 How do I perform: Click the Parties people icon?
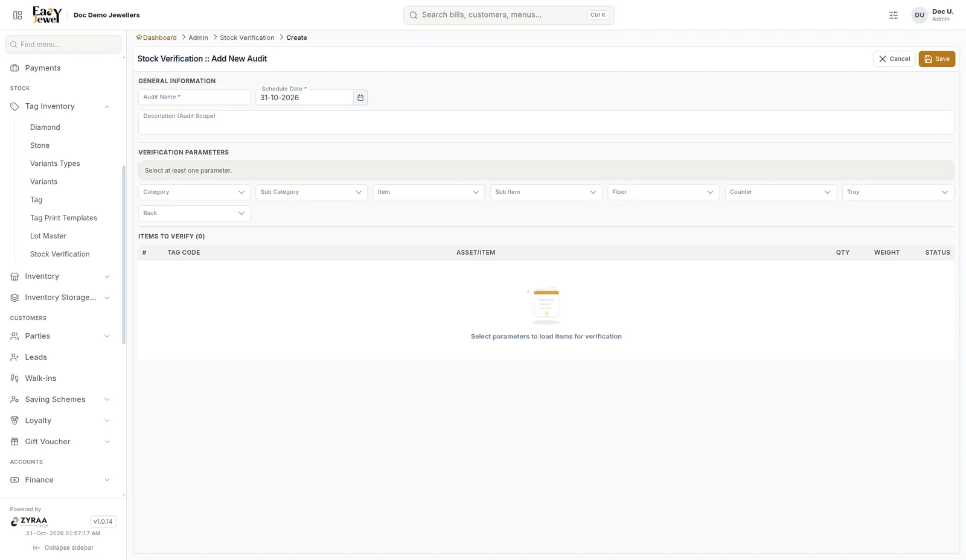pyautogui.click(x=14, y=336)
